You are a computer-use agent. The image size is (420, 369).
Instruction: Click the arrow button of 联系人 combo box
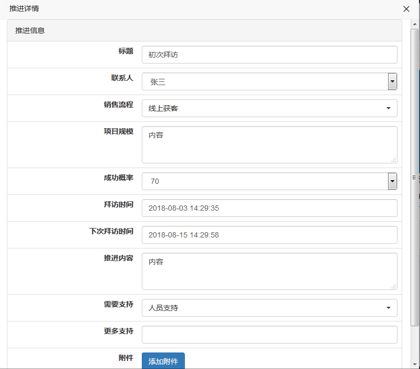click(x=392, y=81)
